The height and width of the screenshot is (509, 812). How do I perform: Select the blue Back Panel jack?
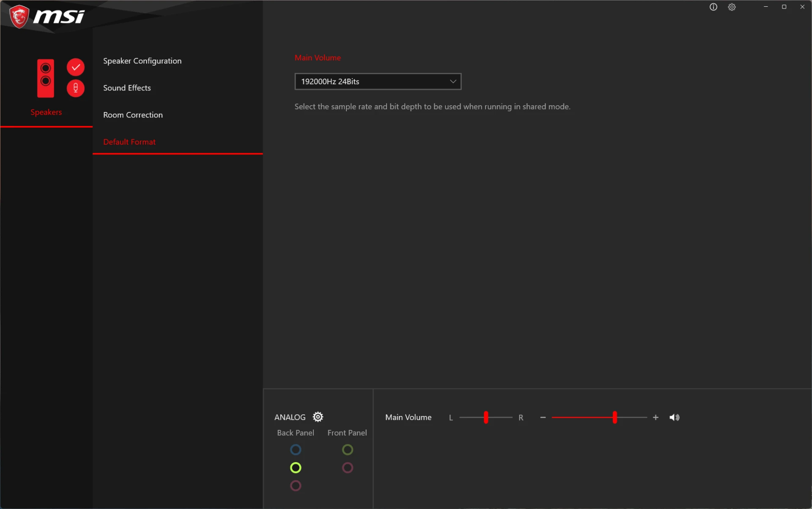coord(296,449)
